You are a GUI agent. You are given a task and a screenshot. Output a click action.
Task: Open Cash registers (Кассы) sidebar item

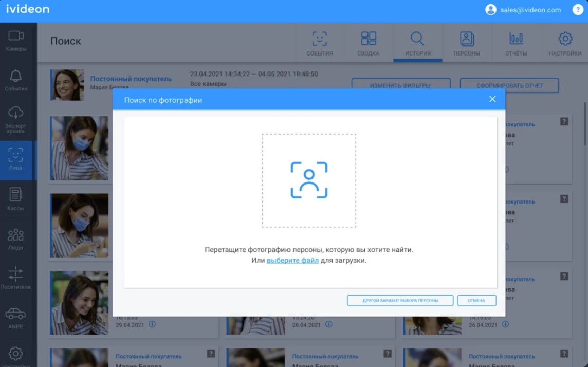[x=16, y=199]
